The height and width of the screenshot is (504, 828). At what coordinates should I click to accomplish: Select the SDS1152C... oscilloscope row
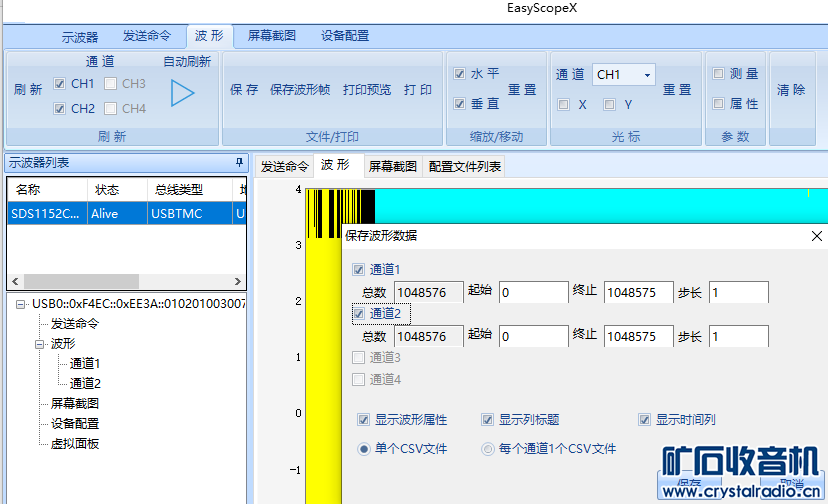(x=127, y=213)
